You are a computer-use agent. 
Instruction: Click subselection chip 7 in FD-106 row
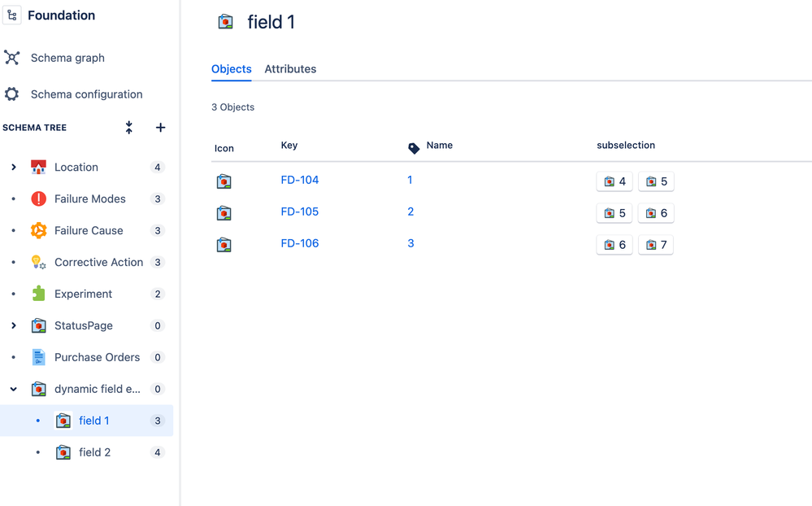click(x=656, y=245)
